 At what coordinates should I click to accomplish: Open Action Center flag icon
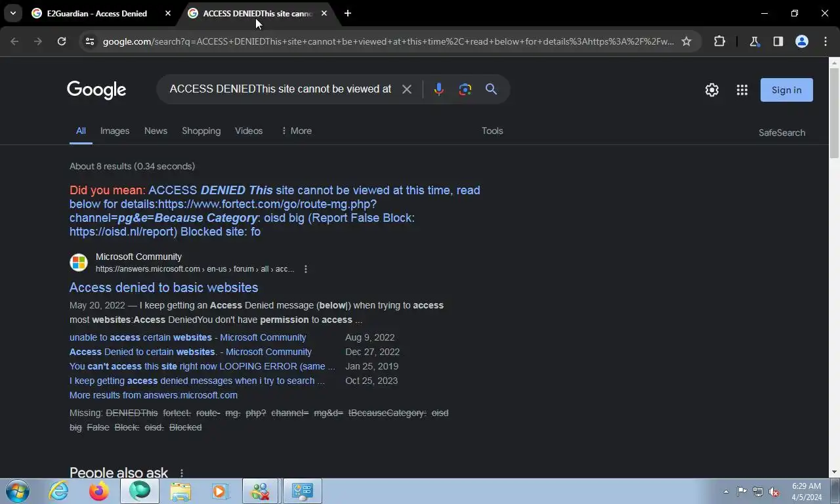click(x=742, y=492)
